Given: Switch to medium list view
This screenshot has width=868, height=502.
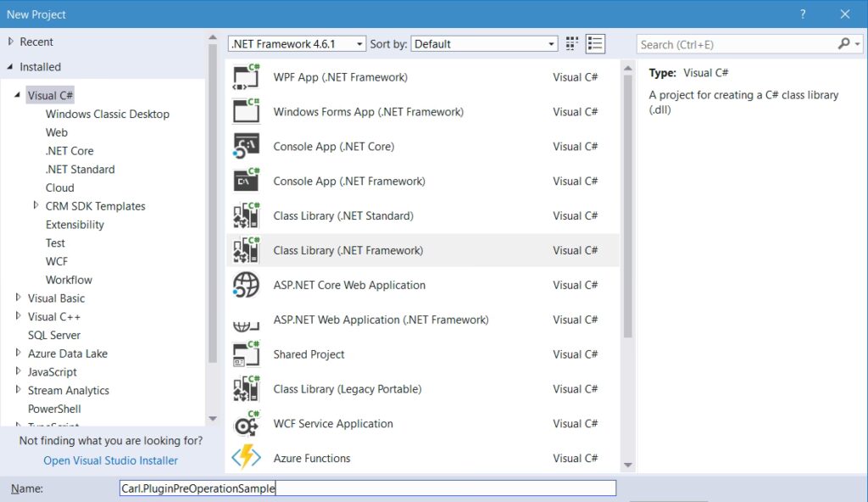Looking at the screenshot, I should point(595,44).
